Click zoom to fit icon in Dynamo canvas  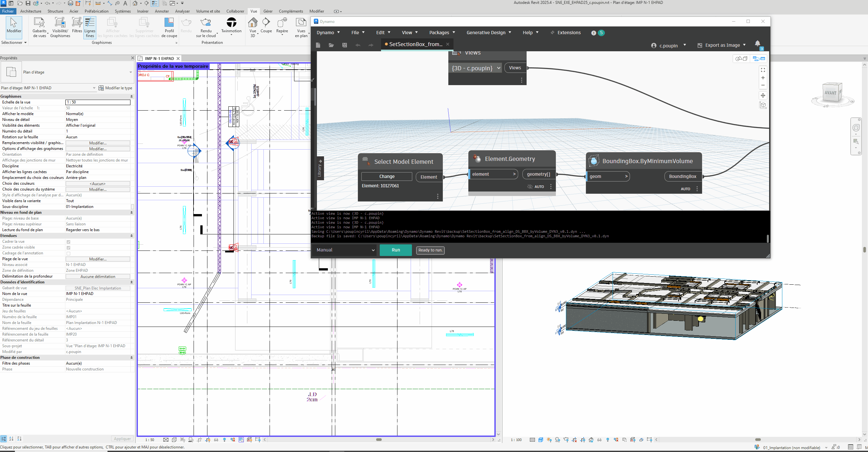pos(763,70)
